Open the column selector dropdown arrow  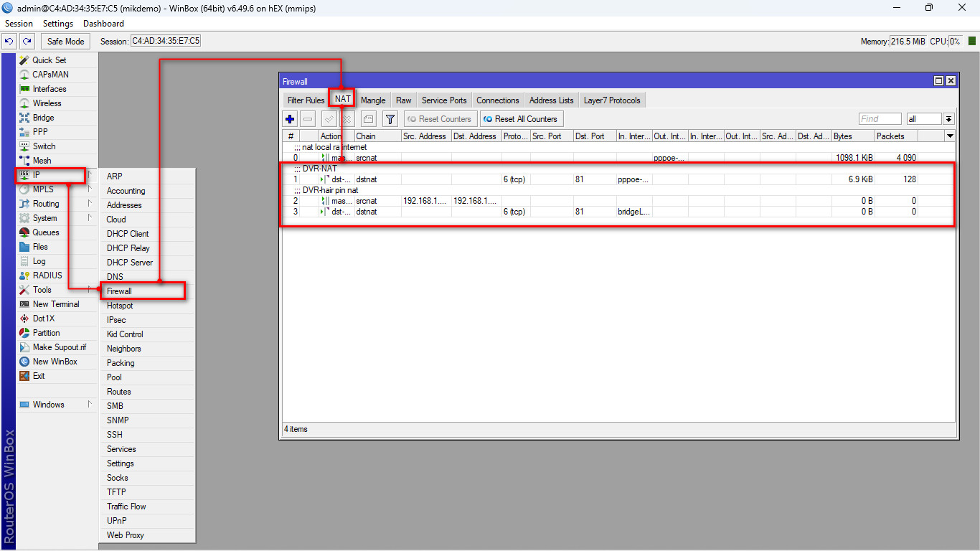tap(950, 136)
